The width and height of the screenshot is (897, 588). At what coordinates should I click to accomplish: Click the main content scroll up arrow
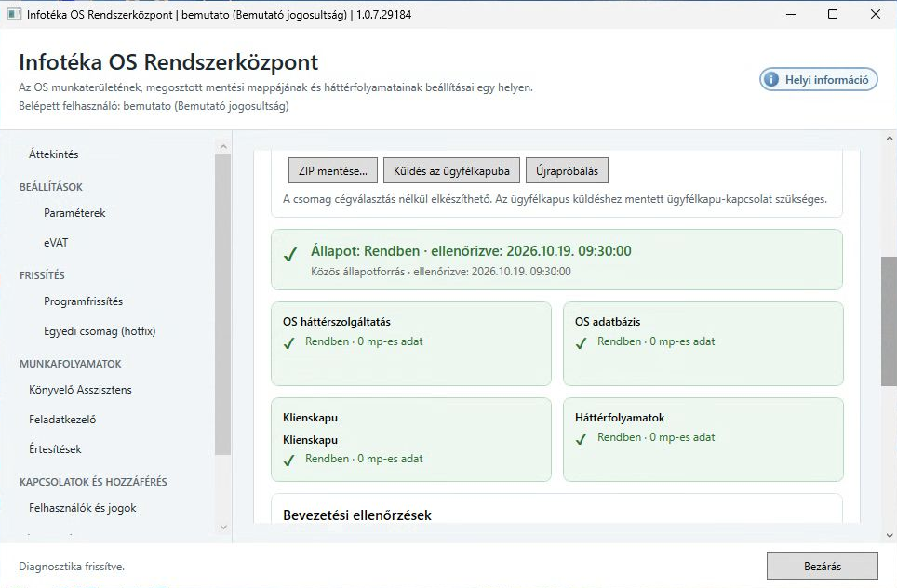point(889,138)
